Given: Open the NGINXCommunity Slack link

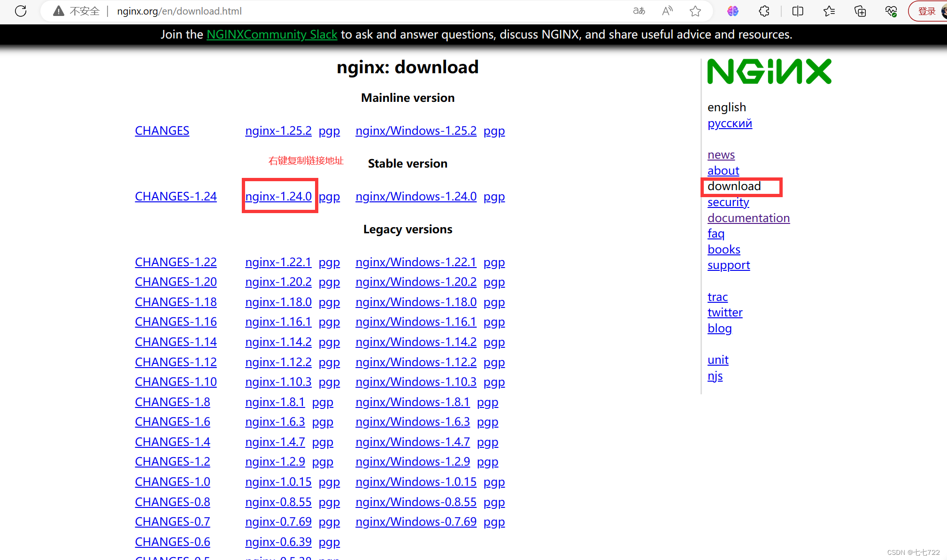Looking at the screenshot, I should pos(272,34).
